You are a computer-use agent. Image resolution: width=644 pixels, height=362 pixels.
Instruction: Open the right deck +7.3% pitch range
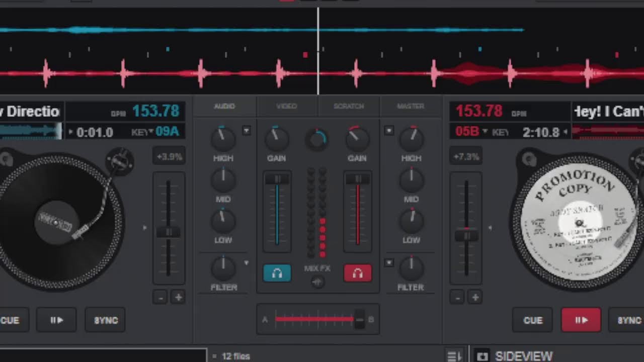[466, 156]
